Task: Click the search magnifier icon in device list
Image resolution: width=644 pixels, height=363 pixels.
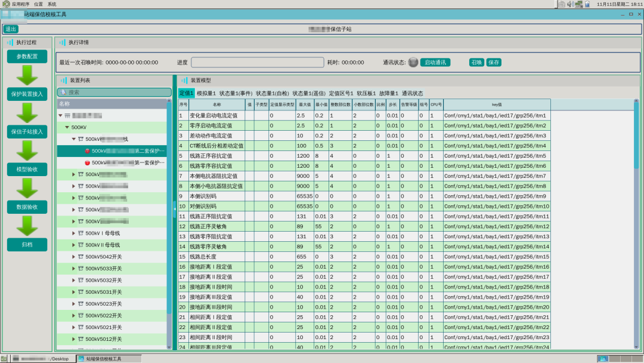Action: 63,93
